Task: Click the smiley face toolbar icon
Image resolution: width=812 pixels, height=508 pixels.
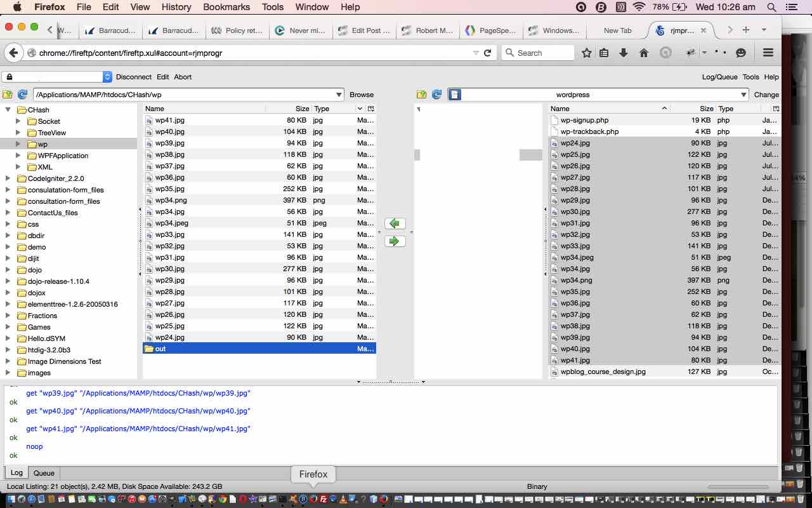Action: point(740,53)
